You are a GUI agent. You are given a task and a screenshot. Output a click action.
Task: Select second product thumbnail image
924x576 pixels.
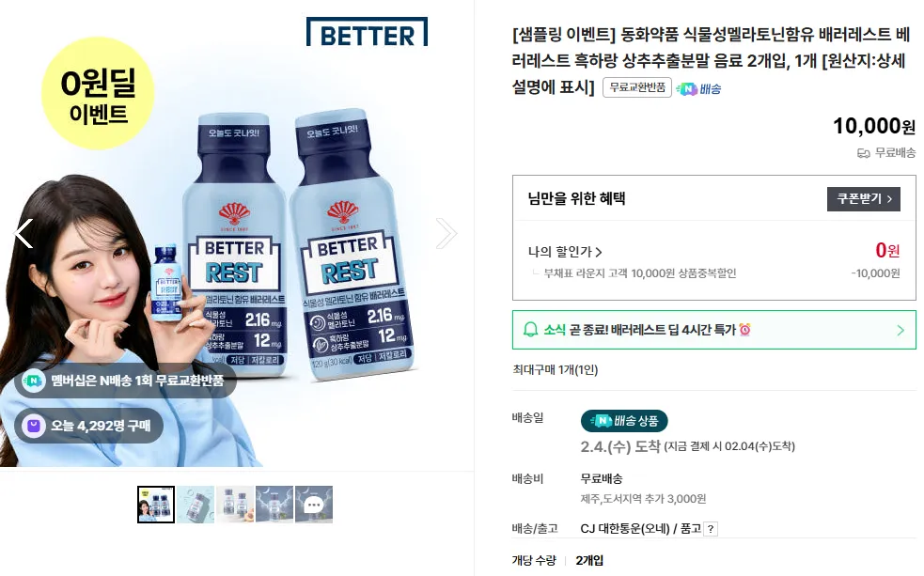click(196, 505)
